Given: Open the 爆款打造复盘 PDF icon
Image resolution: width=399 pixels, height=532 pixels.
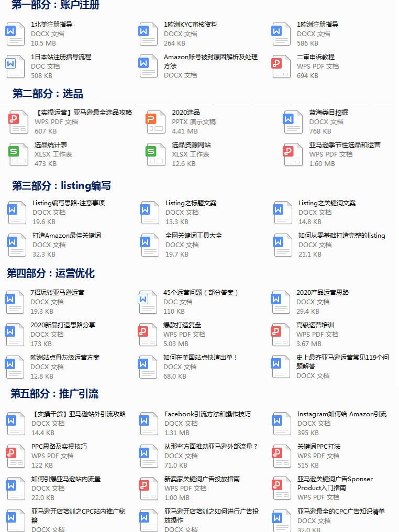Looking at the screenshot, I should 148,335.
